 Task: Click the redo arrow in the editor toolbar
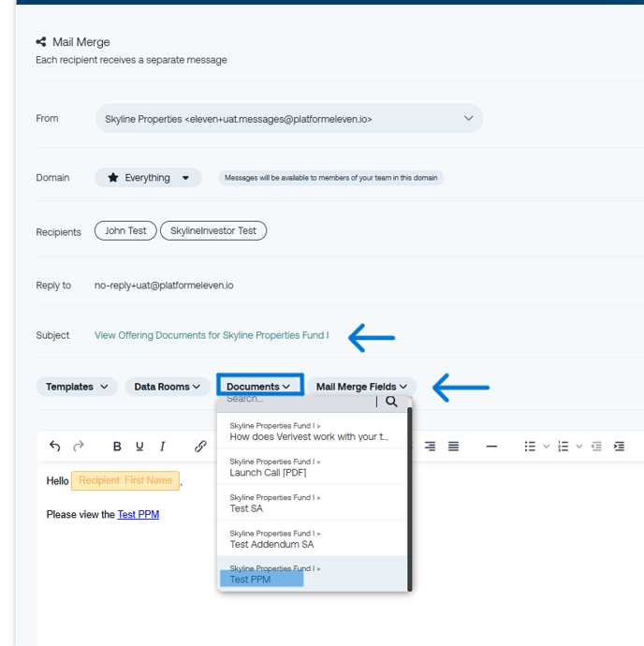(x=79, y=447)
